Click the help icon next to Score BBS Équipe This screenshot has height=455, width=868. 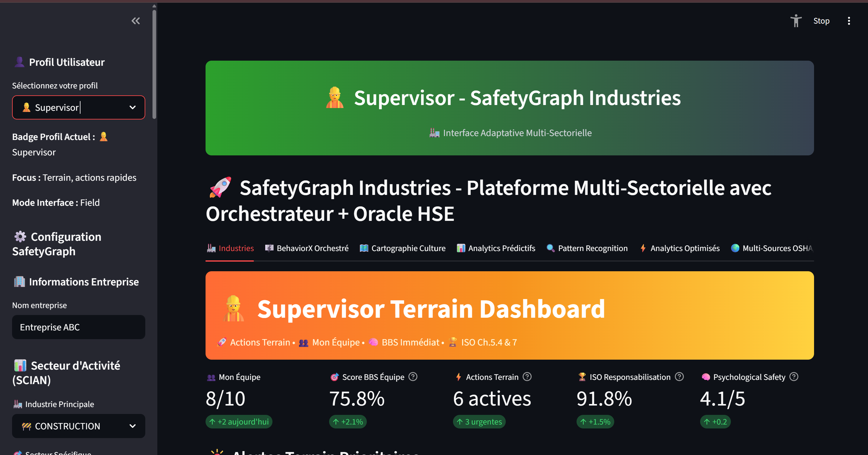coord(413,377)
